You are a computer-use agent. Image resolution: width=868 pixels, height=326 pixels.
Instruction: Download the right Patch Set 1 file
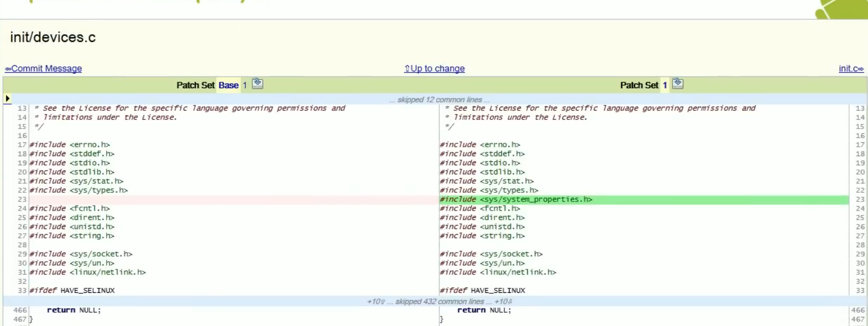click(678, 84)
